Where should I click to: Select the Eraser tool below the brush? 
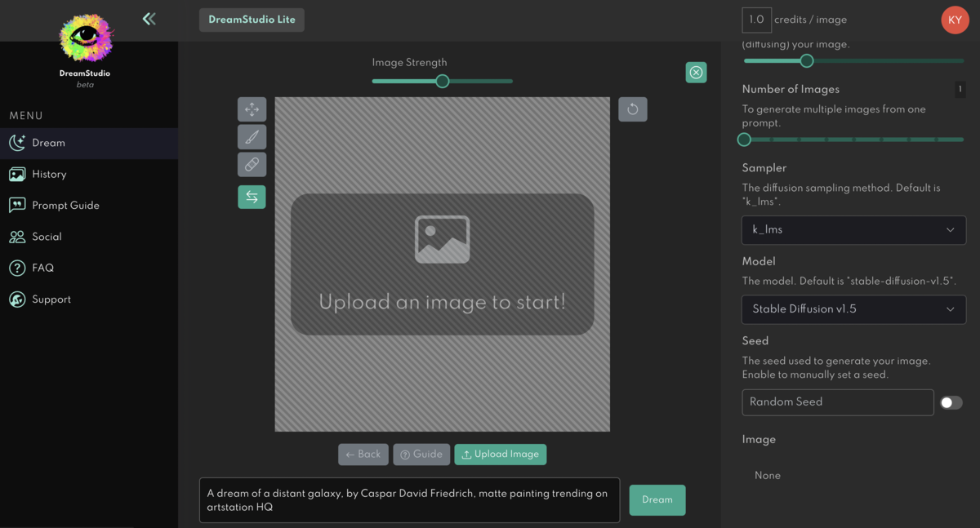[252, 164]
